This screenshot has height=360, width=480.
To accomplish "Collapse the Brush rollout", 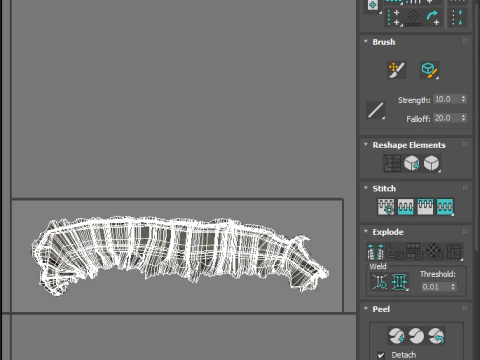I will click(x=366, y=42).
